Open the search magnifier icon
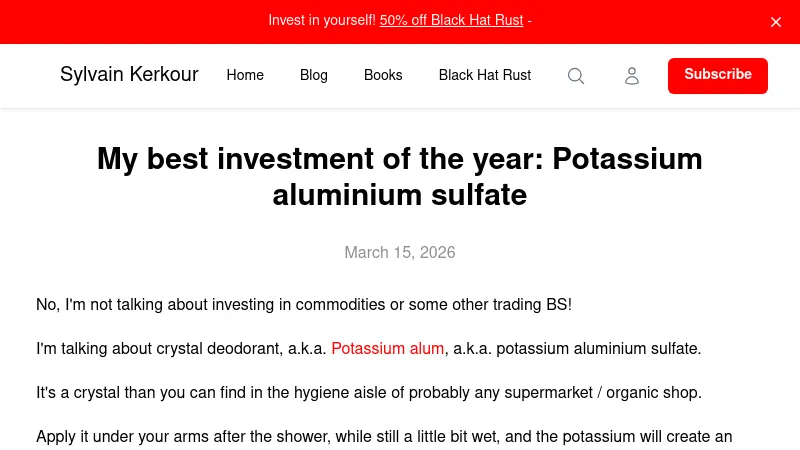 [x=576, y=76]
